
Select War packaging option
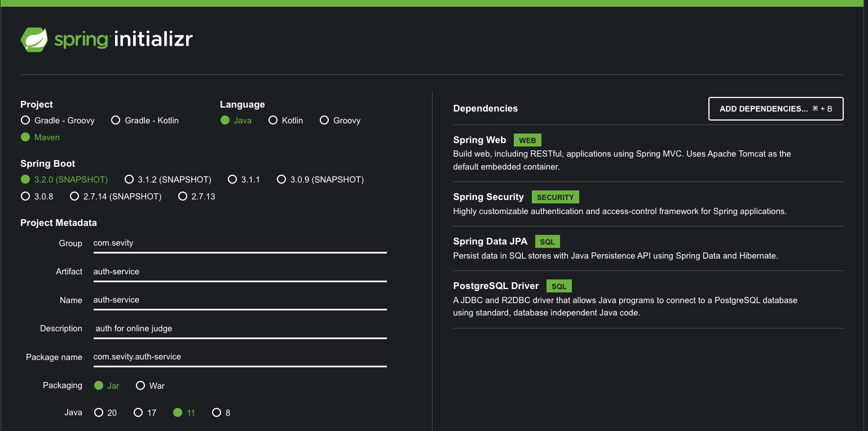click(x=151, y=386)
